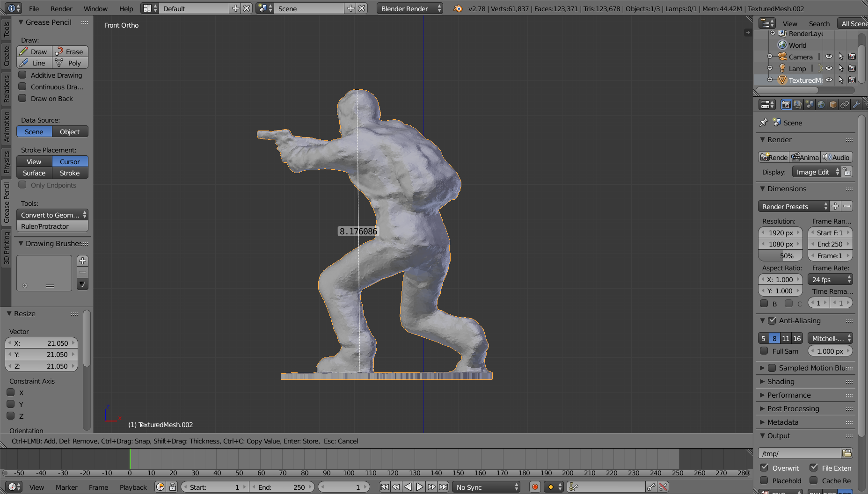Open the Window menu
The height and width of the screenshot is (494, 868).
coord(95,8)
